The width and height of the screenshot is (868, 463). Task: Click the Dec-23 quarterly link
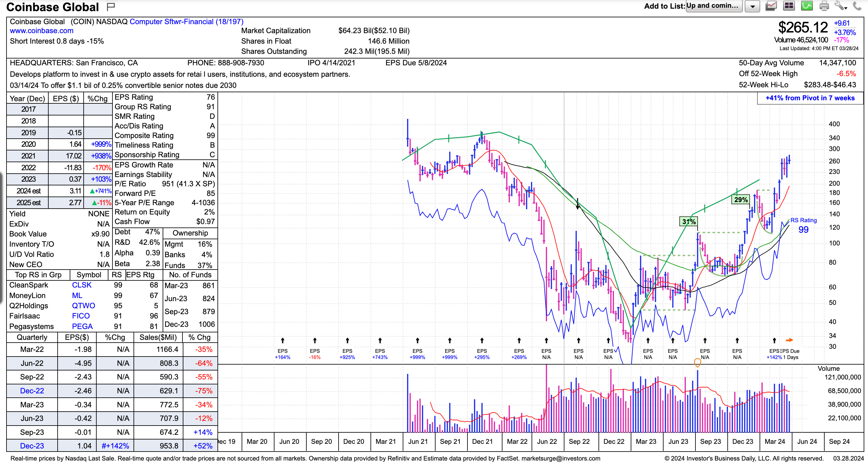tap(32, 446)
